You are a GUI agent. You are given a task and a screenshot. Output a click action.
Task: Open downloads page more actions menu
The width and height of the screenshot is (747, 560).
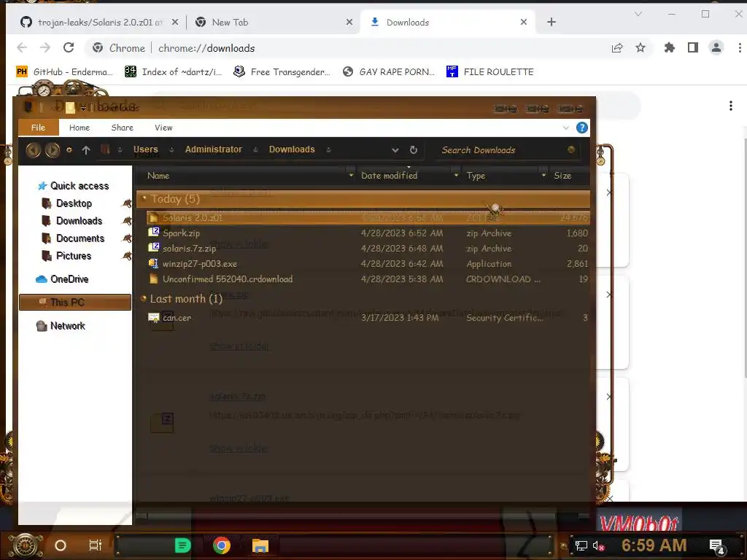click(x=731, y=106)
